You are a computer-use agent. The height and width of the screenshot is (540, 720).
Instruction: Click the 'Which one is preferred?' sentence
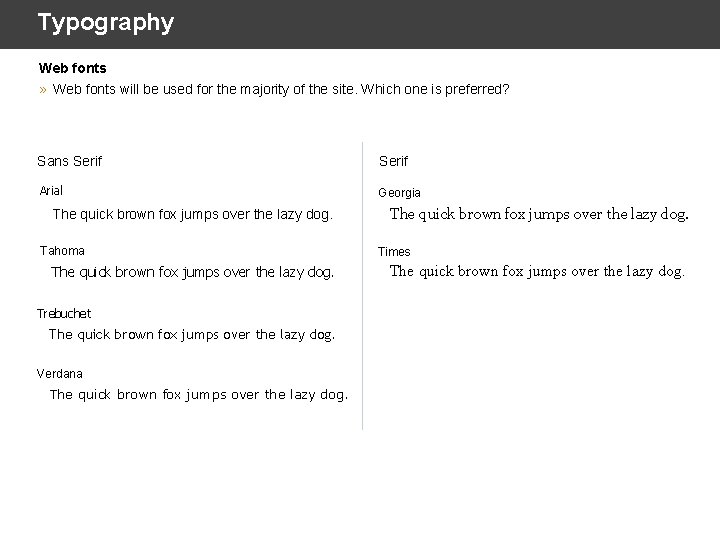[x=435, y=90]
